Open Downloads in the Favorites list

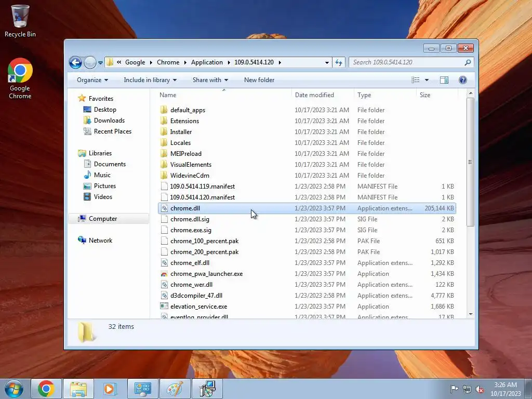109,121
